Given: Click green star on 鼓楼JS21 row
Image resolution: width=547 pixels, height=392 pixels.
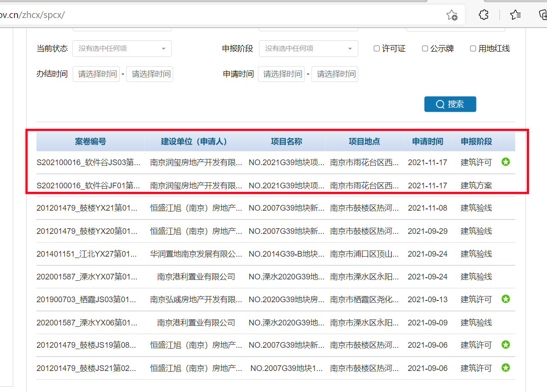Looking at the screenshot, I should point(506,367).
